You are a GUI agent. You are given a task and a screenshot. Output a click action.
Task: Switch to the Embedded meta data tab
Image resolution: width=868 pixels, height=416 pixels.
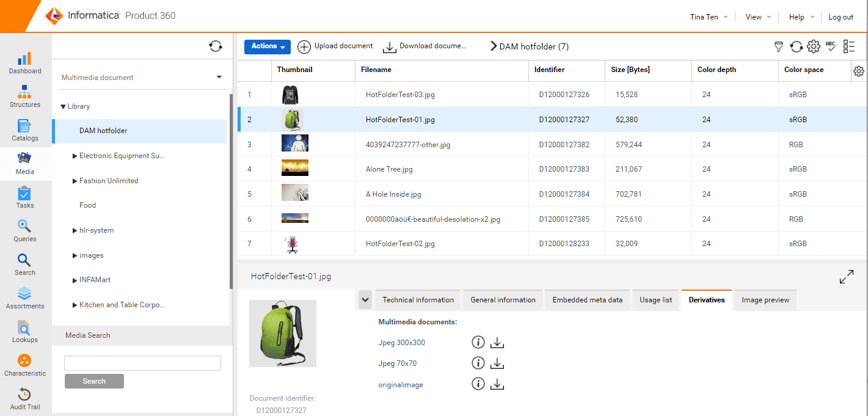coord(586,300)
